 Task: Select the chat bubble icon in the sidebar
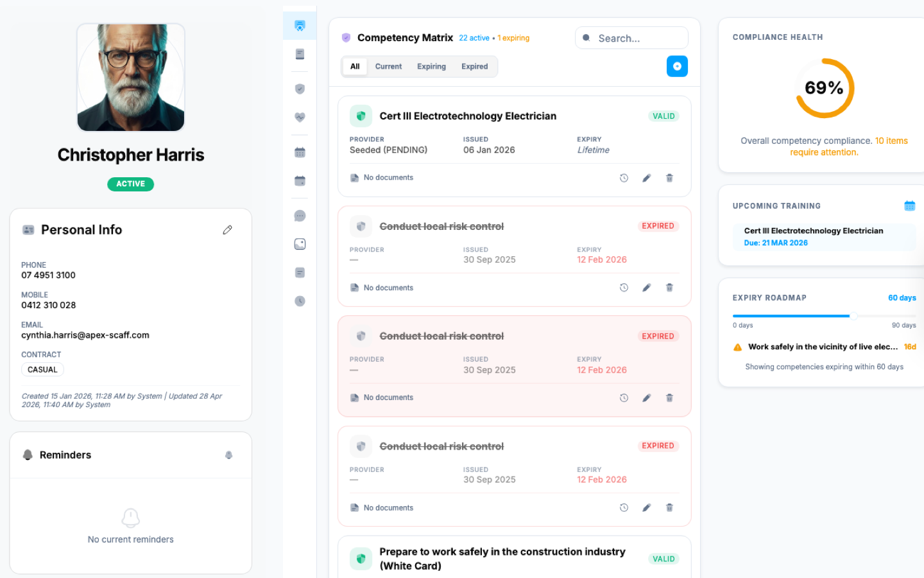tap(299, 215)
